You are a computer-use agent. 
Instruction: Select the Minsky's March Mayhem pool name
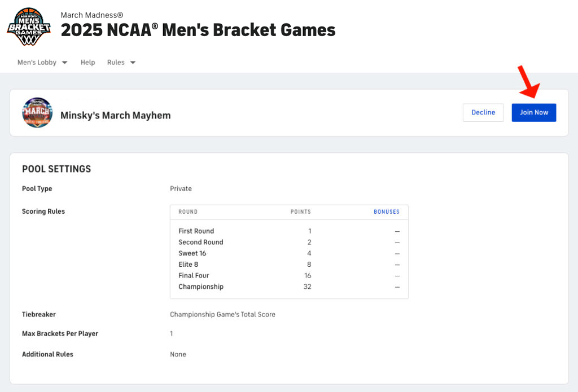click(x=115, y=116)
